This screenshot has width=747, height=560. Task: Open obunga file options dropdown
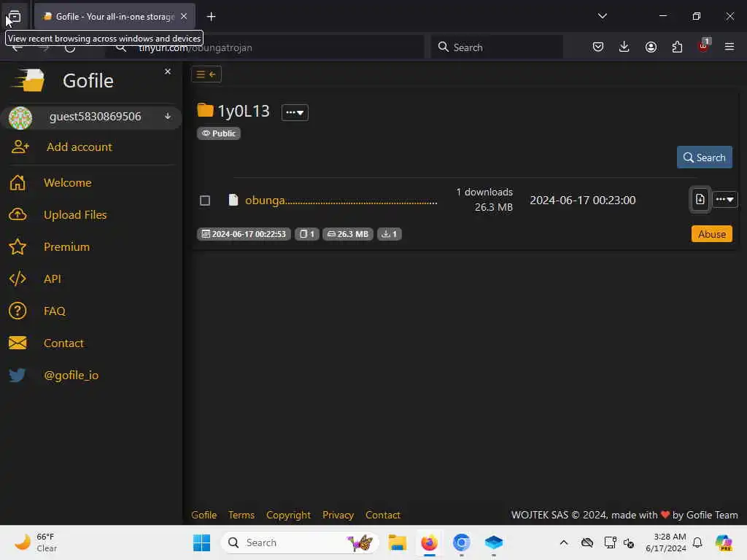pos(724,200)
